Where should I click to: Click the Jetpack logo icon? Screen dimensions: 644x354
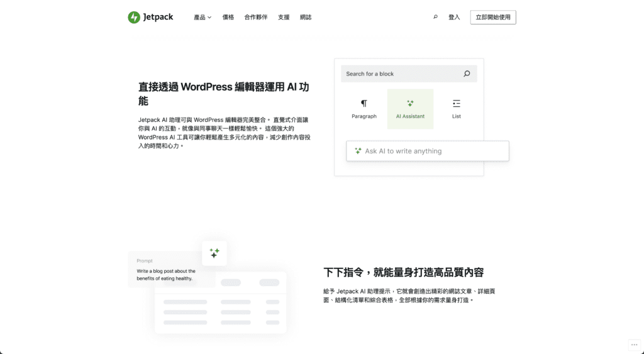134,18
